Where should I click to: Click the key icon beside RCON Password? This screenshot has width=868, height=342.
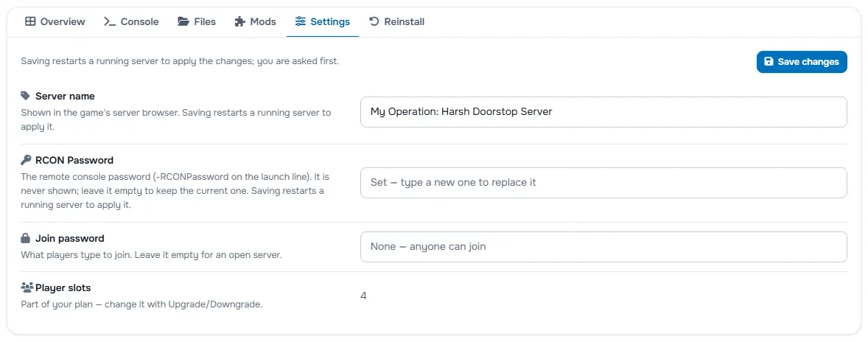coord(26,160)
